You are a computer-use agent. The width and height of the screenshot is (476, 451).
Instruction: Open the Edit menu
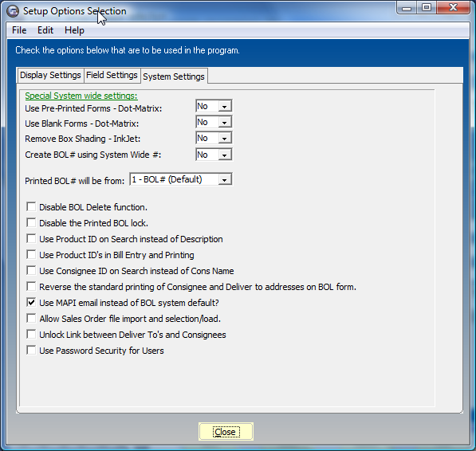coord(45,30)
